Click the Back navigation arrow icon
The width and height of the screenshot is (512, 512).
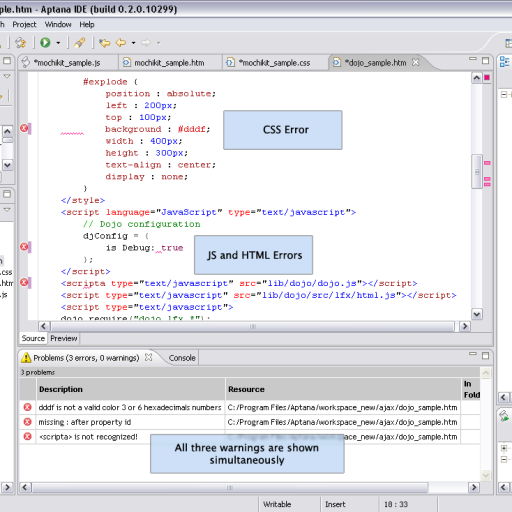(121, 42)
